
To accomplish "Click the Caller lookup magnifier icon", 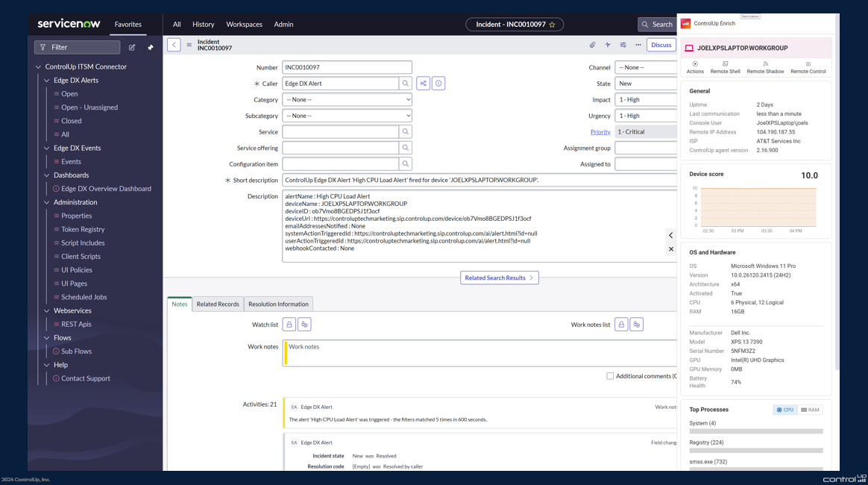I will (406, 84).
